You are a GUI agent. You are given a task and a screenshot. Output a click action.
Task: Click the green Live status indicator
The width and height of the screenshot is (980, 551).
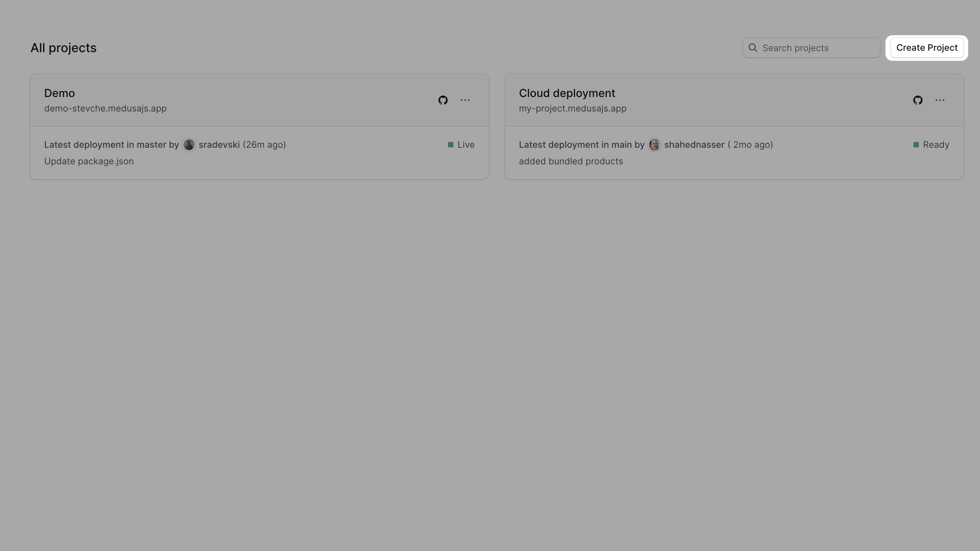click(450, 145)
